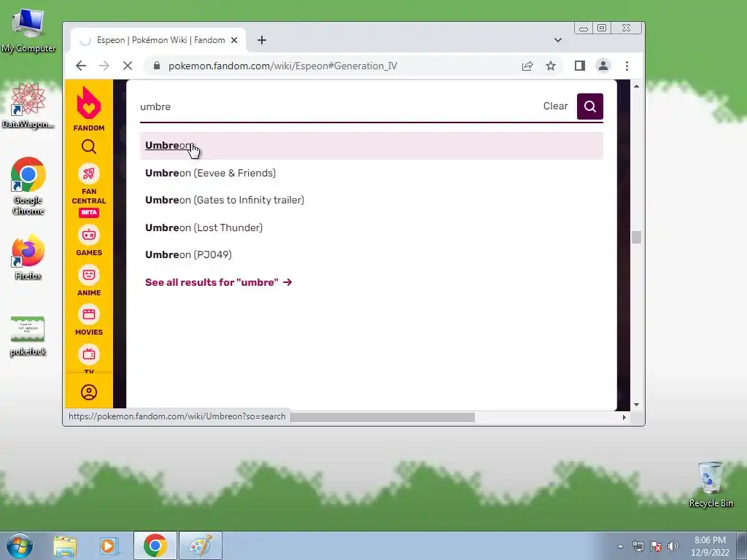The height and width of the screenshot is (560, 747).
Task: Open the Fandom user profile icon
Action: [x=88, y=392]
